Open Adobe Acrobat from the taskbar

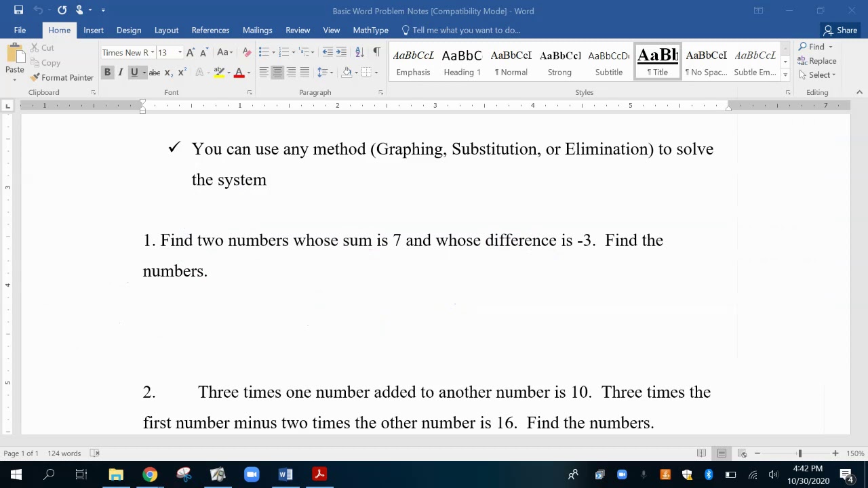coord(319,474)
